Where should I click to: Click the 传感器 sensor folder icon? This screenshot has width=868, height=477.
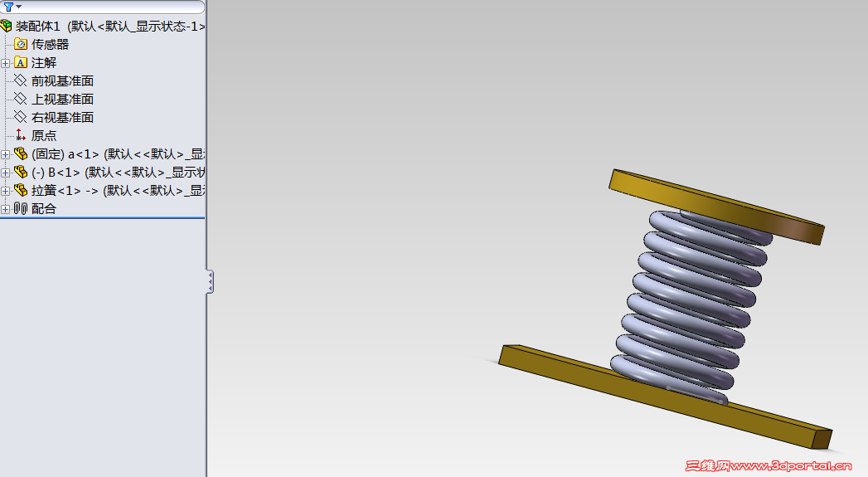pos(21,44)
